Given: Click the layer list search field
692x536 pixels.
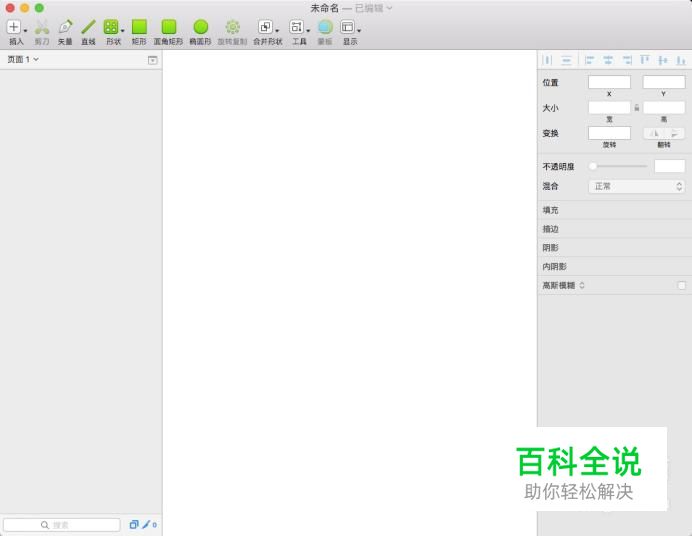Looking at the screenshot, I should coord(61,525).
